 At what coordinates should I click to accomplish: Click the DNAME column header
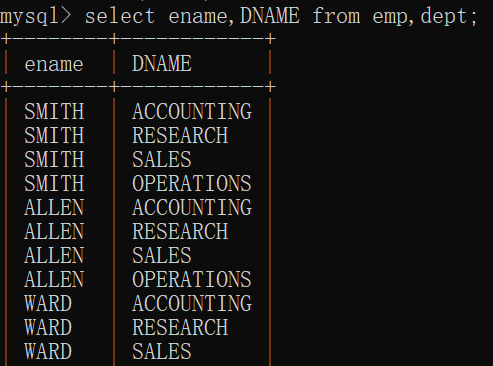162,63
